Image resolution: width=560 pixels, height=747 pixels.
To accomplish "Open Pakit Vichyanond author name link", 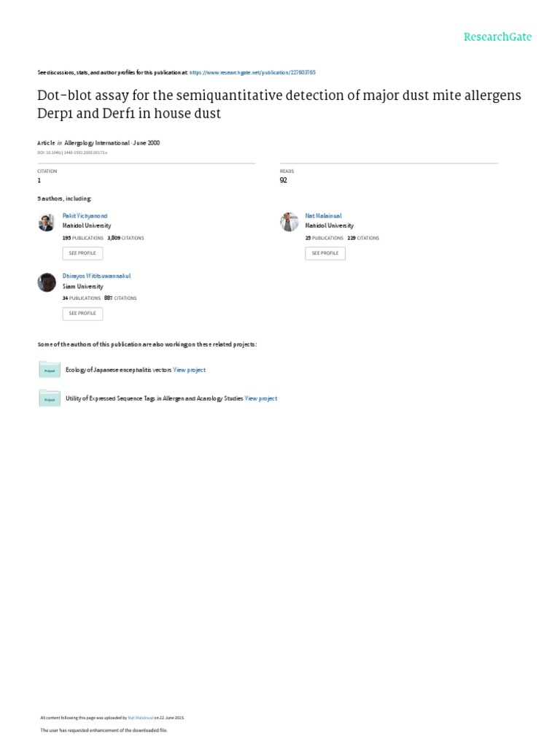I will pyautogui.click(x=85, y=216).
